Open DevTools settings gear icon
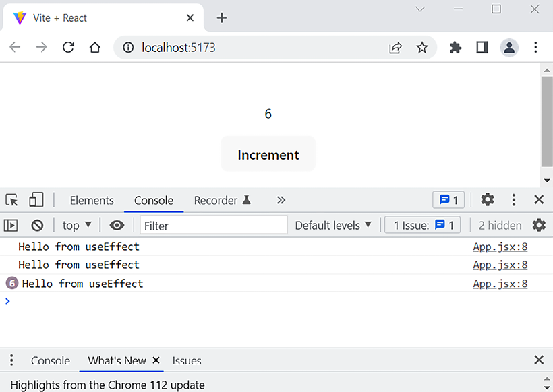The image size is (553, 392). pyautogui.click(x=487, y=200)
